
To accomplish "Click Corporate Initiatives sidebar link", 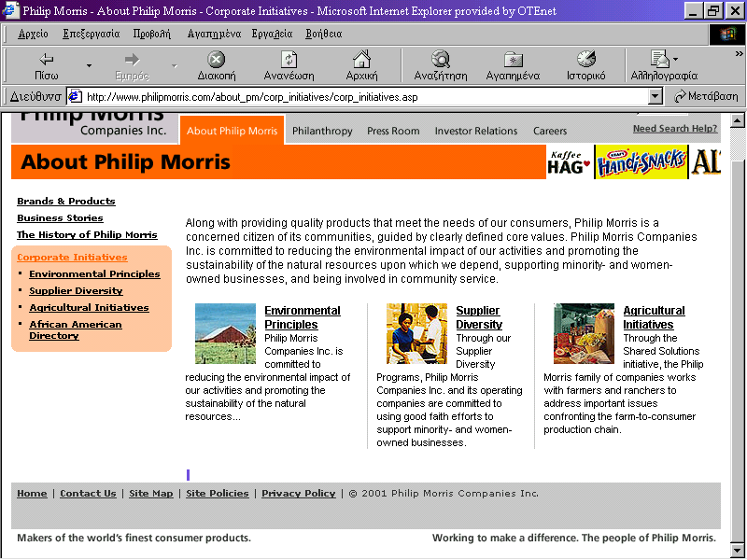I will click(73, 257).
